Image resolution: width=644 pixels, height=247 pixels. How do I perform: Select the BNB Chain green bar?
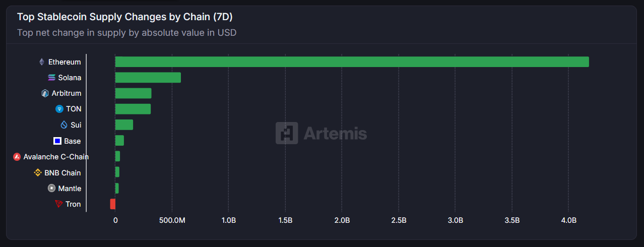pos(117,172)
